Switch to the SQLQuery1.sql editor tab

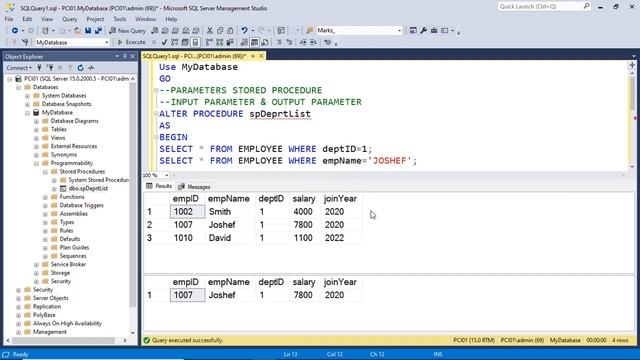coord(194,56)
